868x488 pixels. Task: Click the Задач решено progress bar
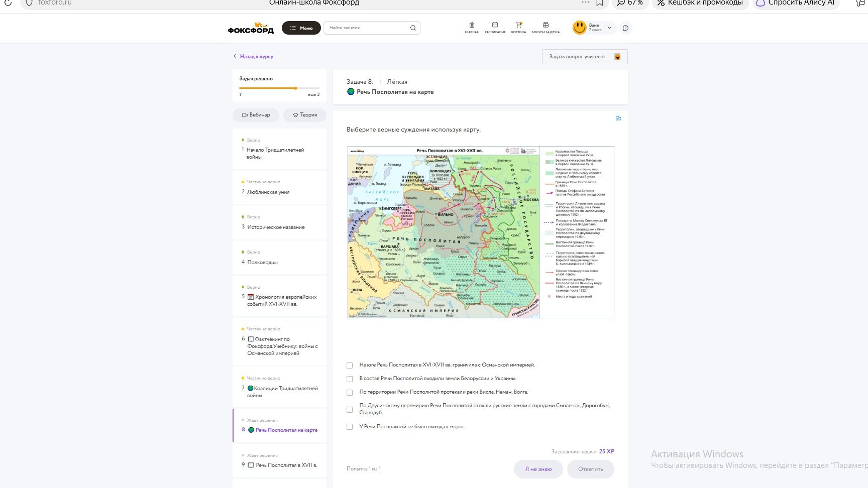click(x=279, y=88)
